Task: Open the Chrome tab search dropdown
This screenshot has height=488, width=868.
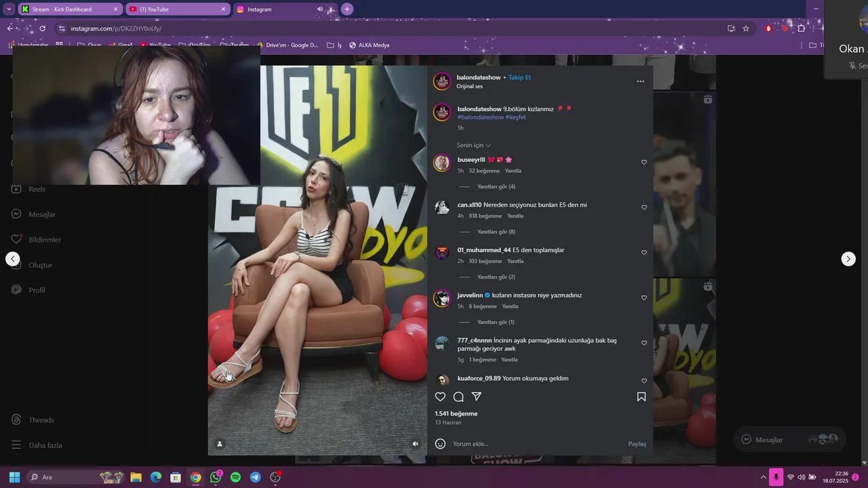Action: click(x=9, y=9)
